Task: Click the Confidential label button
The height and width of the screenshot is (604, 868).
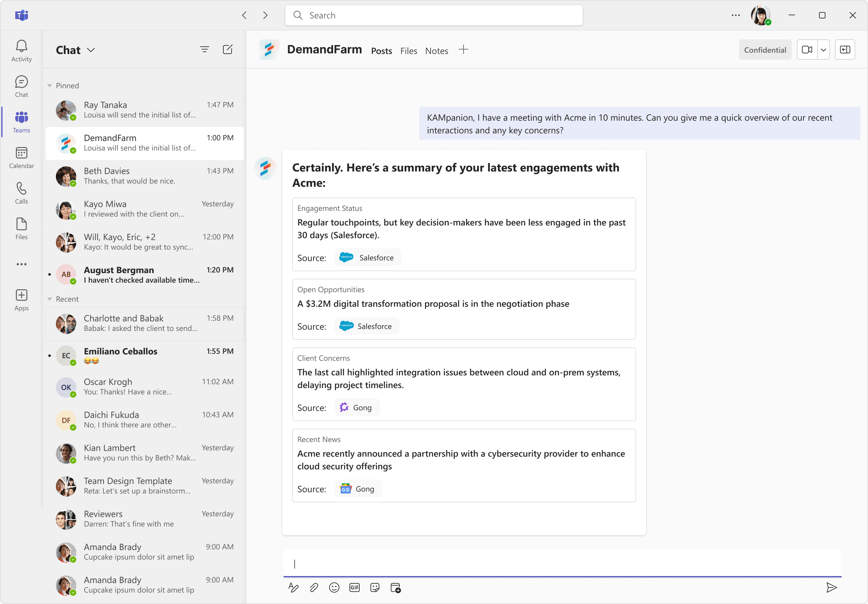Action: pyautogui.click(x=765, y=50)
